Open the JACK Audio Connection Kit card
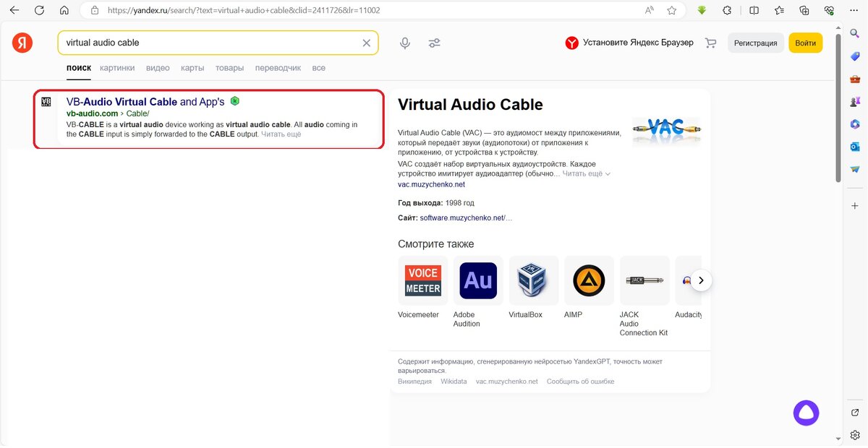The height and width of the screenshot is (448, 868). 644,296
